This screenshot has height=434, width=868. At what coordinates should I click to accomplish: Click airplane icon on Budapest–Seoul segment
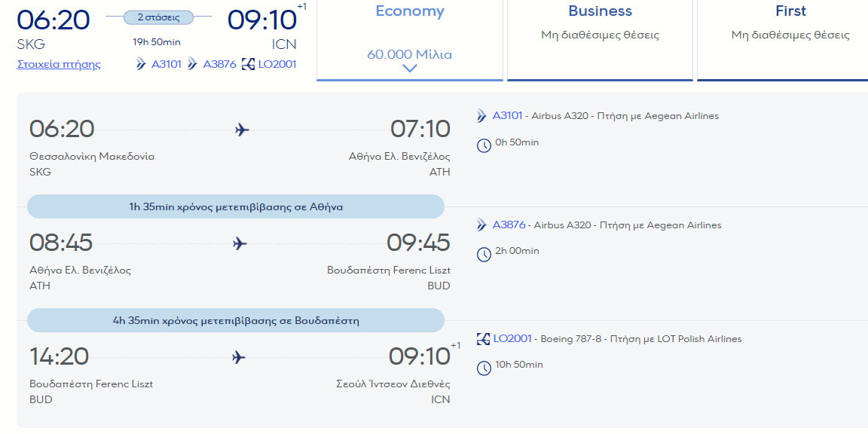point(239,356)
